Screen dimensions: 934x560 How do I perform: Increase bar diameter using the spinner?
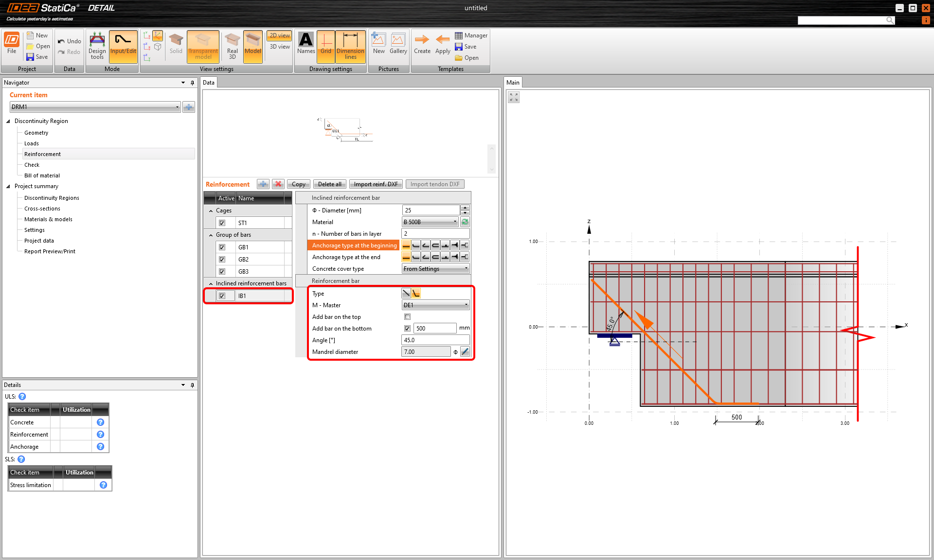(x=465, y=208)
